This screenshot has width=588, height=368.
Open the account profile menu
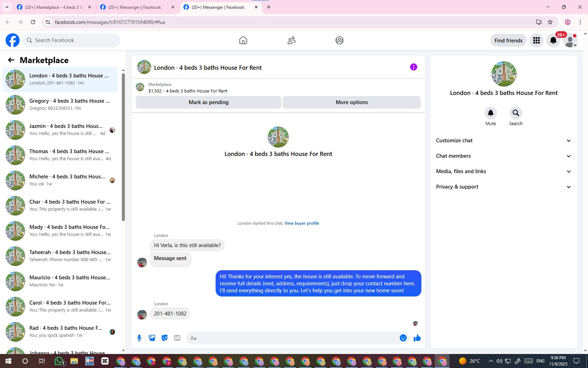[x=570, y=40]
